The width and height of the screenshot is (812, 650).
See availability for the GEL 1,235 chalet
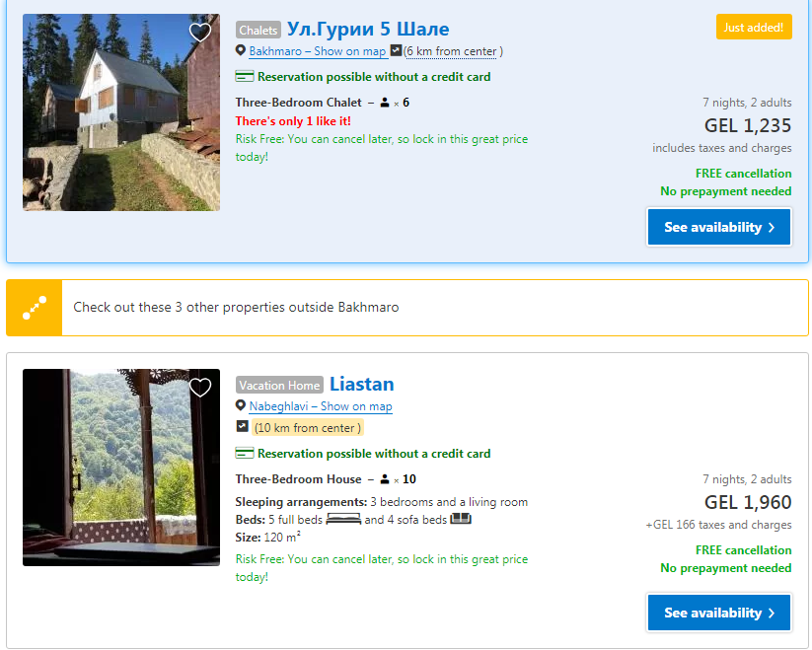(x=719, y=227)
